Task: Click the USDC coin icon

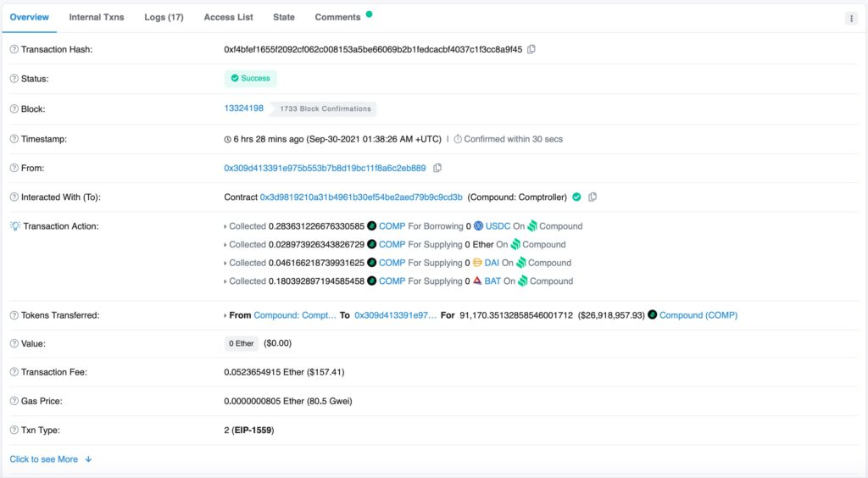Action: [478, 225]
